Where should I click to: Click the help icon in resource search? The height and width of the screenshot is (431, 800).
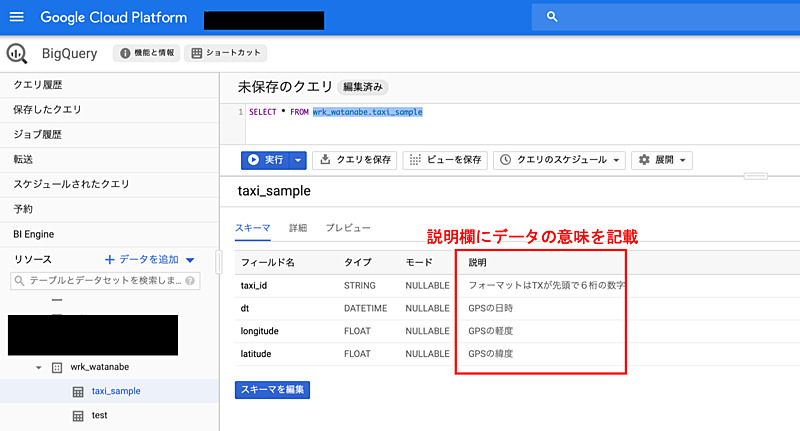(x=190, y=281)
